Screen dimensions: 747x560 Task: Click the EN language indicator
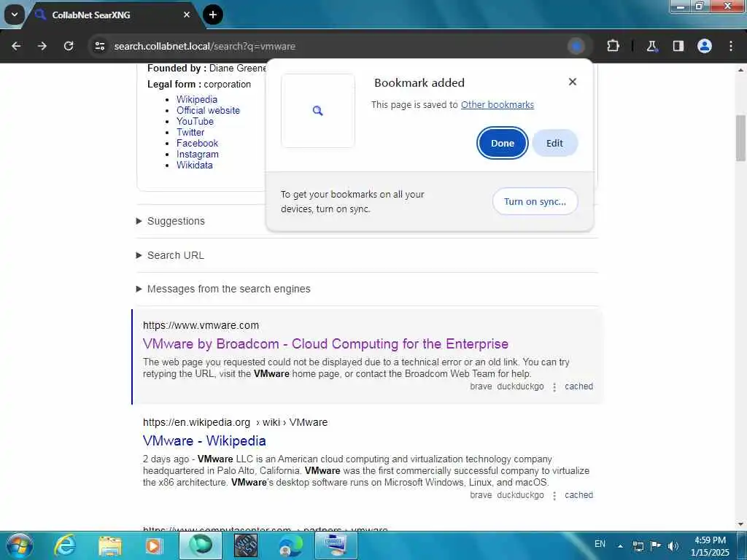pos(600,544)
